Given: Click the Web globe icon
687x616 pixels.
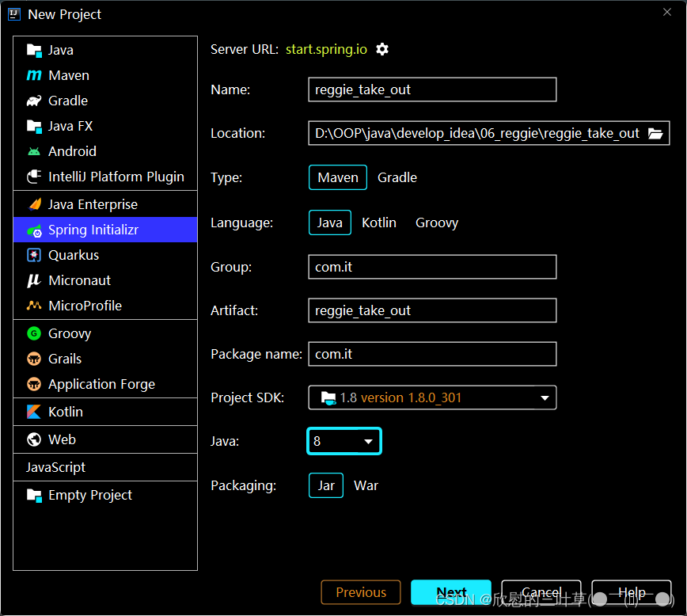Looking at the screenshot, I should pos(34,439).
